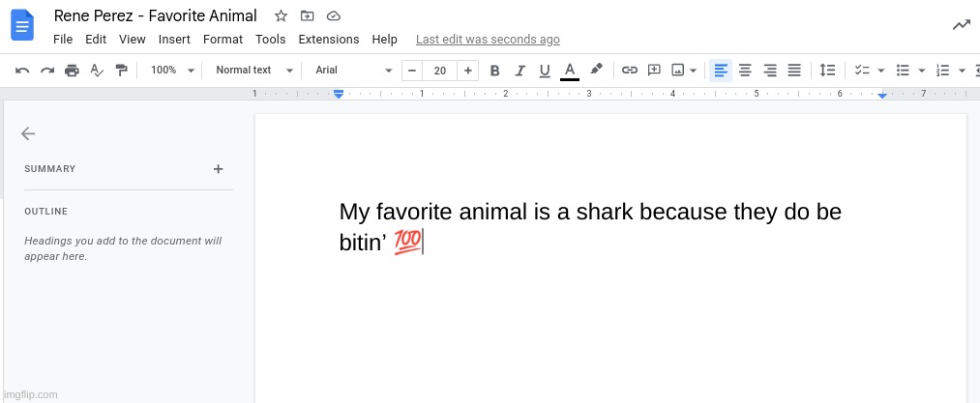980x403 pixels.
Task: Insert a link with the chain icon
Action: tap(629, 71)
